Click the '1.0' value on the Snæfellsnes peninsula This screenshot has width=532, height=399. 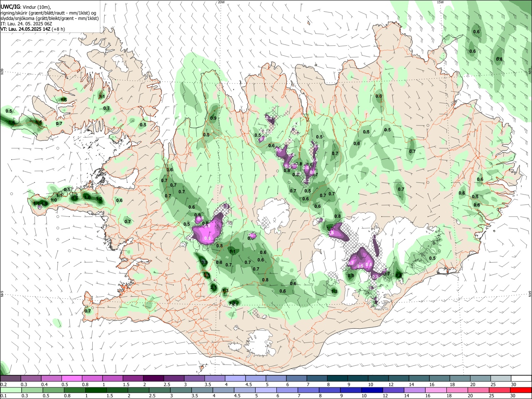click(54, 200)
